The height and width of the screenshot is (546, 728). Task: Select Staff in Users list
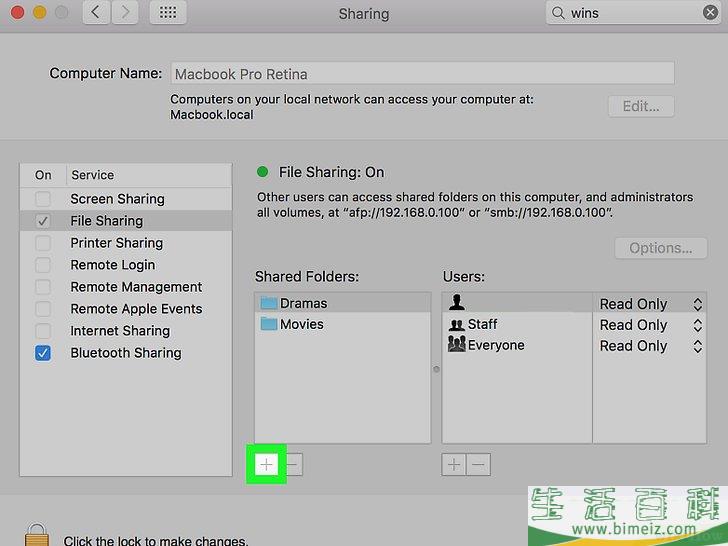517,324
